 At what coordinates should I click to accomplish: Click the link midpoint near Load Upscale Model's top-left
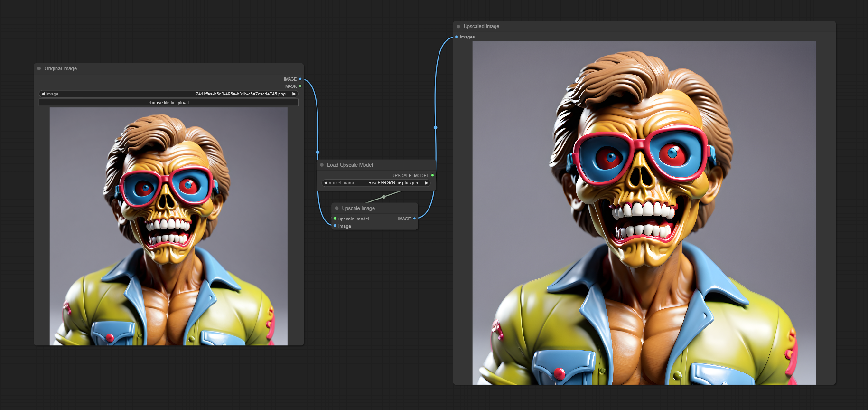(x=317, y=153)
